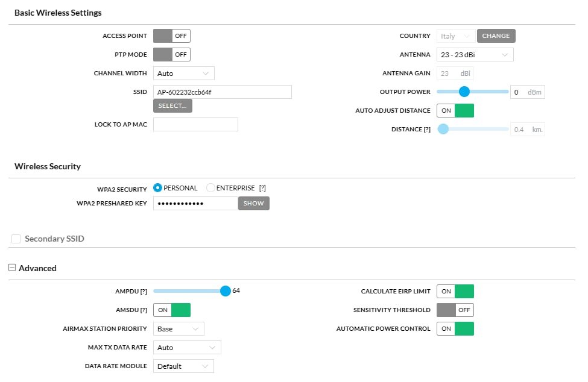This screenshot has height=382, width=588.
Task: Click the AMPDU help [?] icon
Action: click(144, 292)
